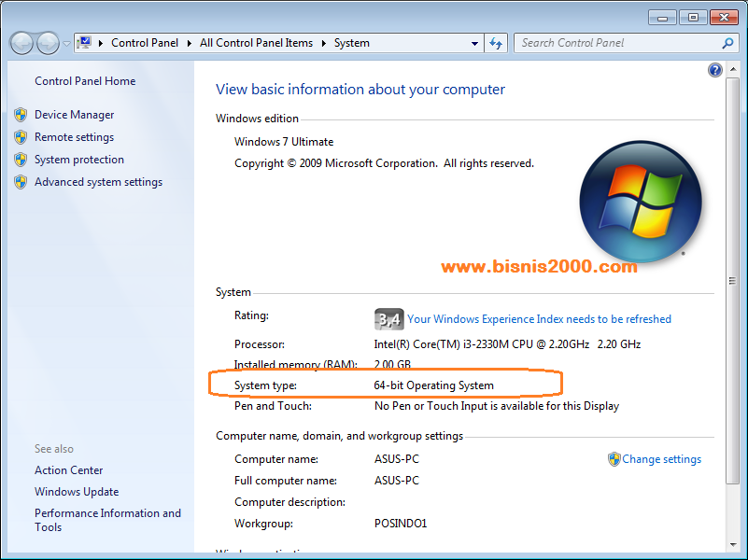Screen dimensions: 748x560
Task: Refresh the page with the refresh icon
Action: pos(496,43)
